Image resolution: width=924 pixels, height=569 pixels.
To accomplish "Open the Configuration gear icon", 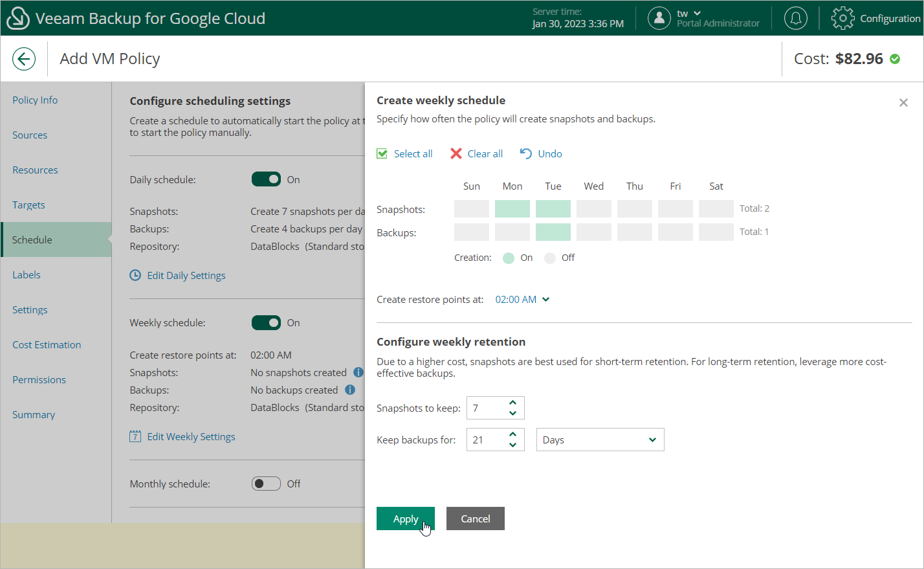I will 842,18.
